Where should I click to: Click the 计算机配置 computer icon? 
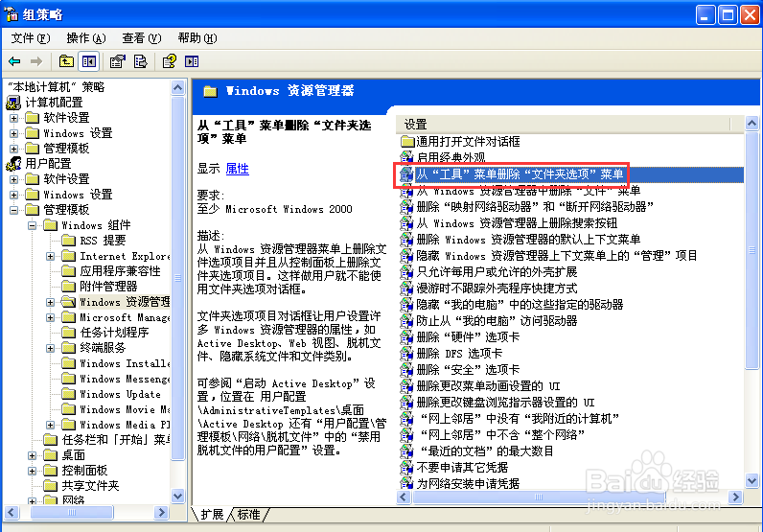[13, 103]
